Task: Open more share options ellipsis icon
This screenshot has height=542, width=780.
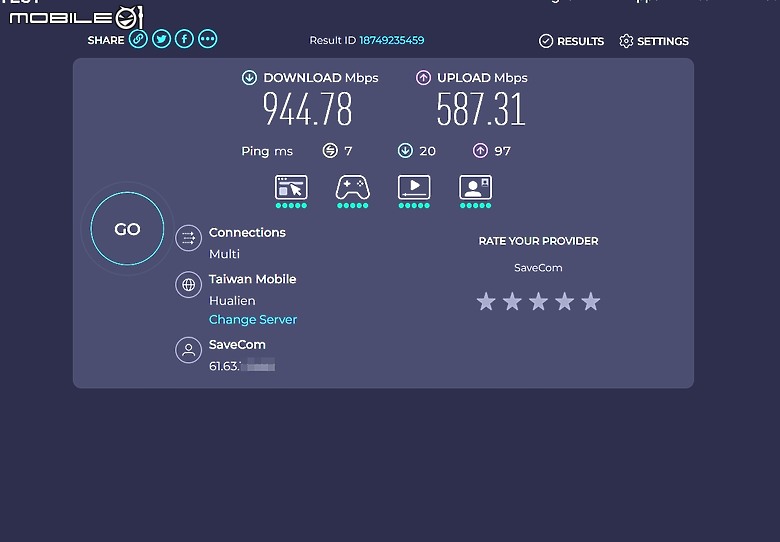Action: tap(208, 39)
